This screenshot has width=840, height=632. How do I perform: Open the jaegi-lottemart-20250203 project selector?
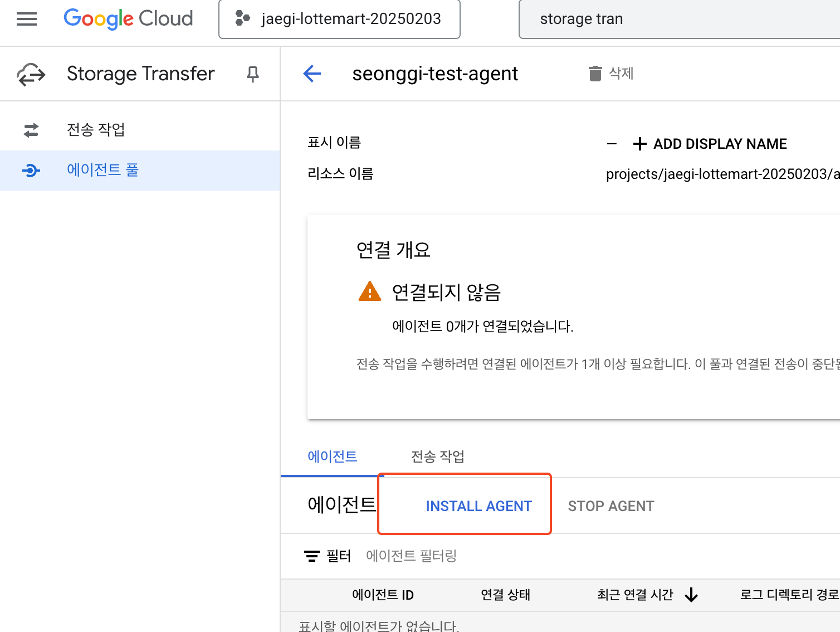pyautogui.click(x=339, y=19)
